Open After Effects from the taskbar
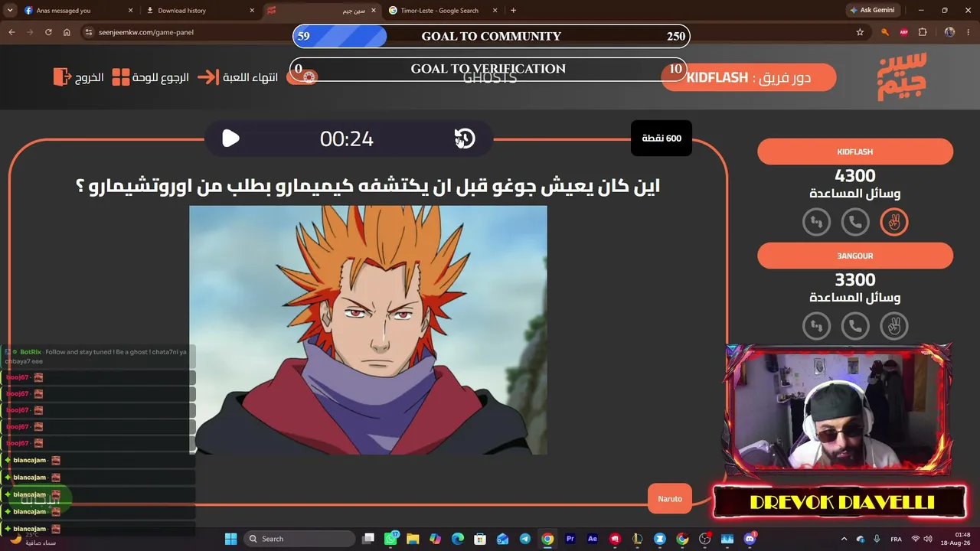This screenshot has height=551, width=980. point(592,539)
